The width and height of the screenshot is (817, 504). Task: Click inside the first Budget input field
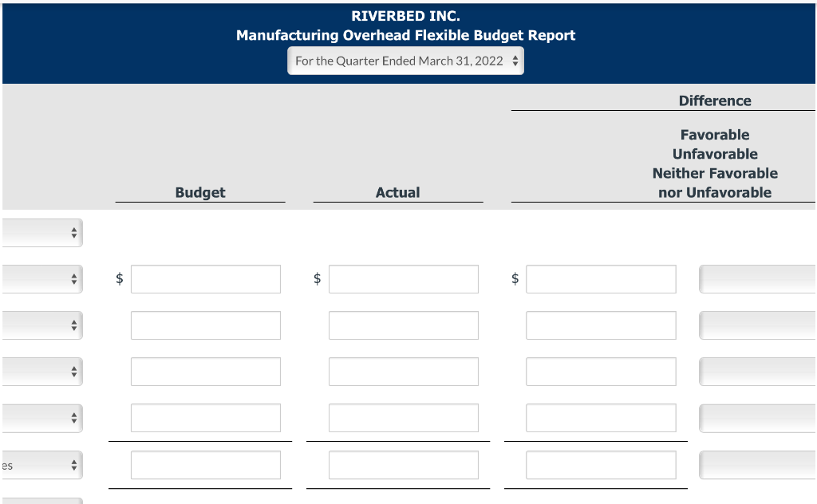tap(205, 278)
